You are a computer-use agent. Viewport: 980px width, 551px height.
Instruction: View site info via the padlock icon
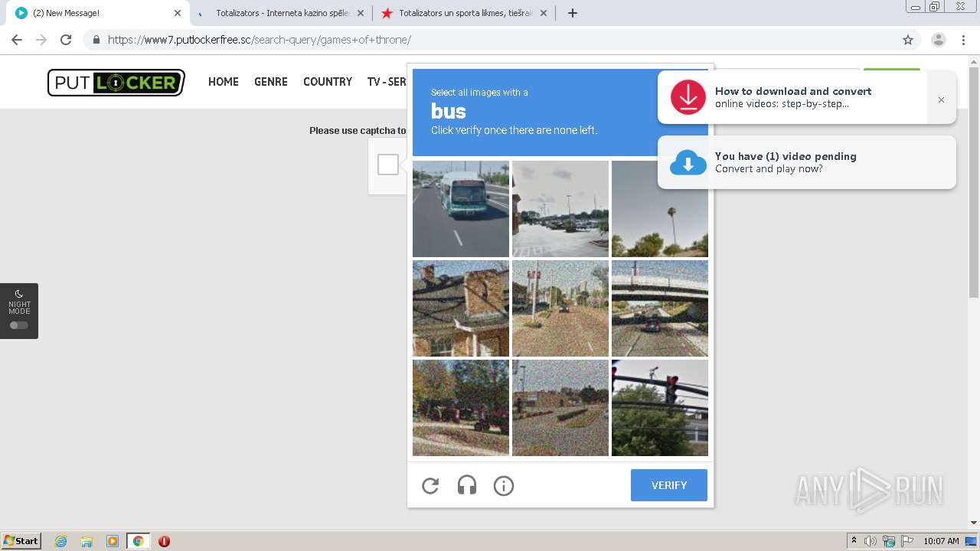tap(96, 40)
